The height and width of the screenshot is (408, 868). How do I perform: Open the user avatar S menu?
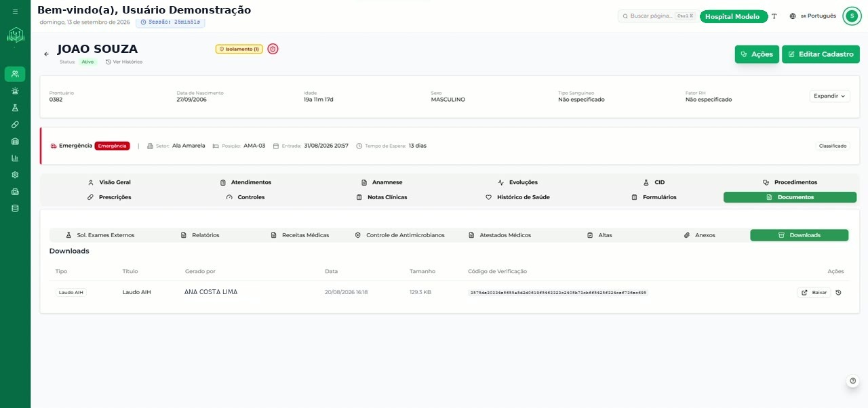coord(852,16)
